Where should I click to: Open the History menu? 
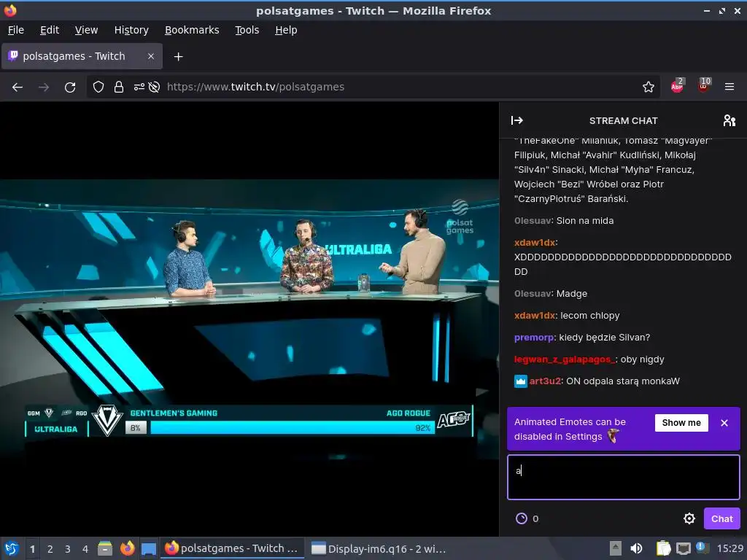tap(131, 30)
